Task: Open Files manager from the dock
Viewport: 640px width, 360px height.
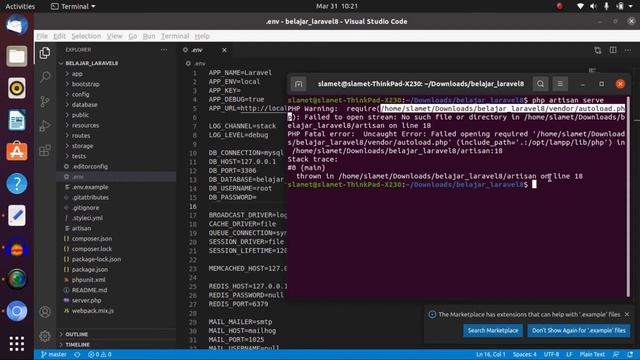Action: (x=17, y=56)
